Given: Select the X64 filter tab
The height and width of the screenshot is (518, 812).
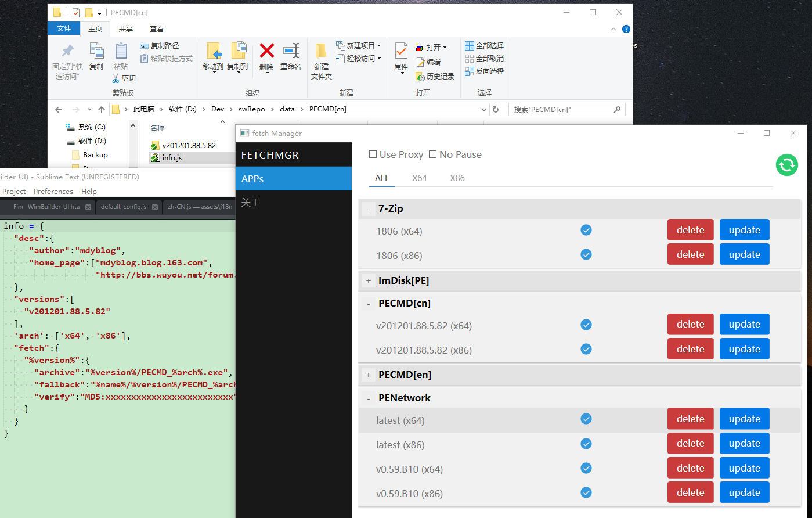Looking at the screenshot, I should click(420, 178).
